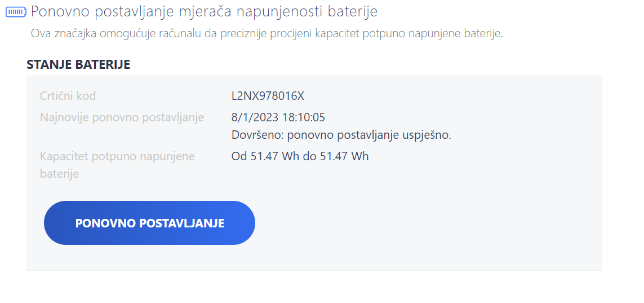Click the battery icon beside the heading
This screenshot has height=303, width=644.
point(16,11)
